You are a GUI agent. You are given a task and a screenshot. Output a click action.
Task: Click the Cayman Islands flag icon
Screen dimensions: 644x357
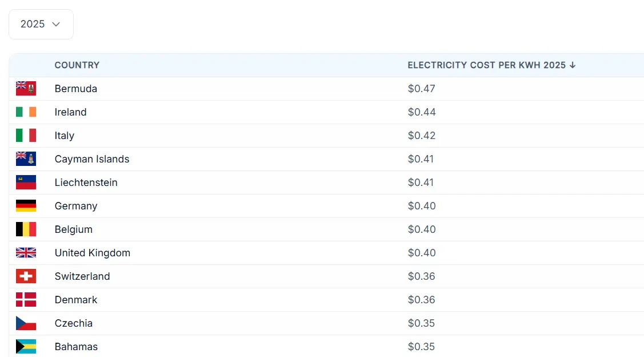pyautogui.click(x=26, y=159)
